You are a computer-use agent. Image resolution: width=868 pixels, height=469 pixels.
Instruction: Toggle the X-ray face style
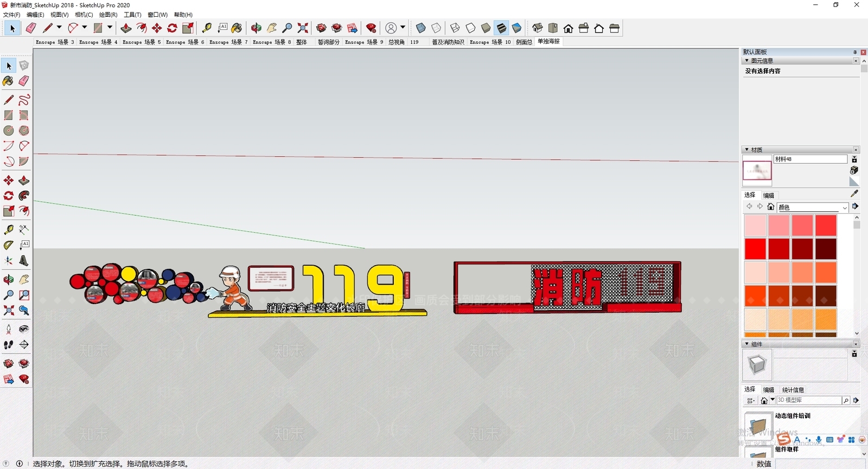tap(420, 28)
